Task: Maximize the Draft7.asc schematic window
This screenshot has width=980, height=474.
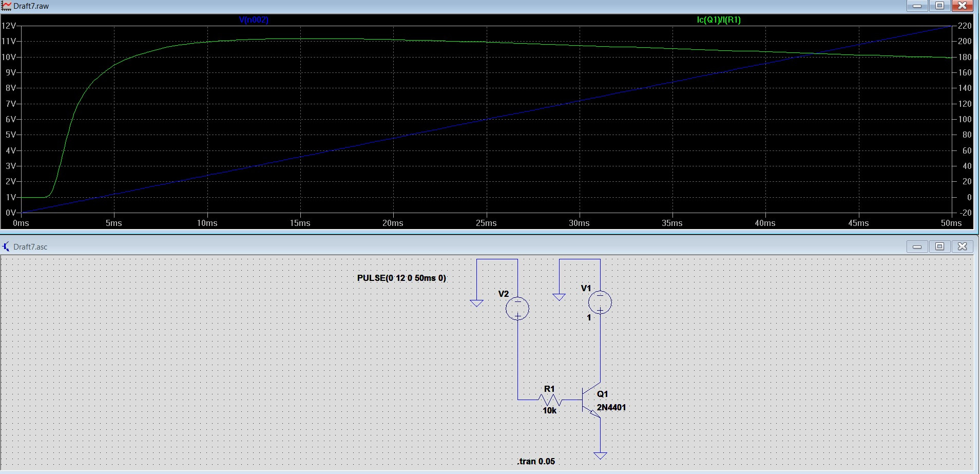Action: (x=939, y=247)
